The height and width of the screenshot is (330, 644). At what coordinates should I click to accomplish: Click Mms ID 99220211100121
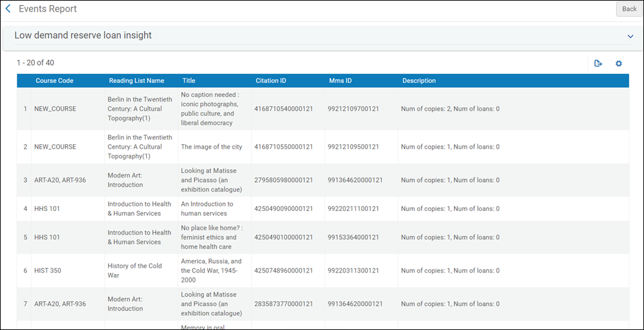click(353, 208)
